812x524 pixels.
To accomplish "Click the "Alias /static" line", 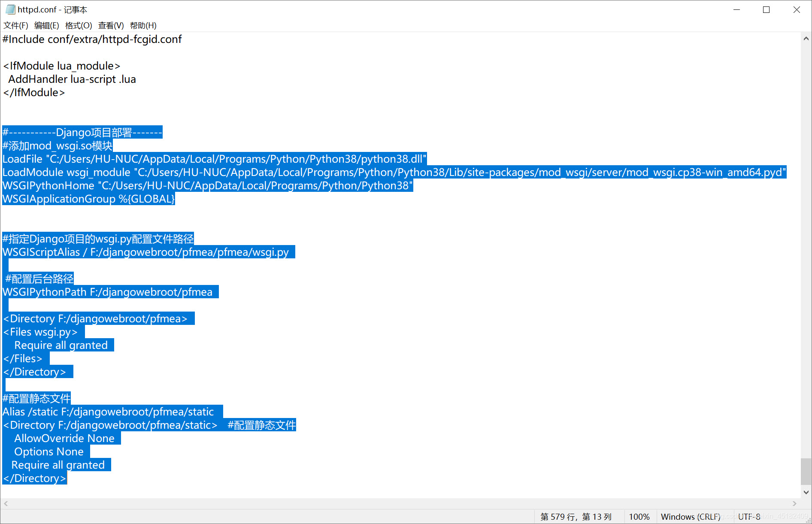I will coord(108,412).
